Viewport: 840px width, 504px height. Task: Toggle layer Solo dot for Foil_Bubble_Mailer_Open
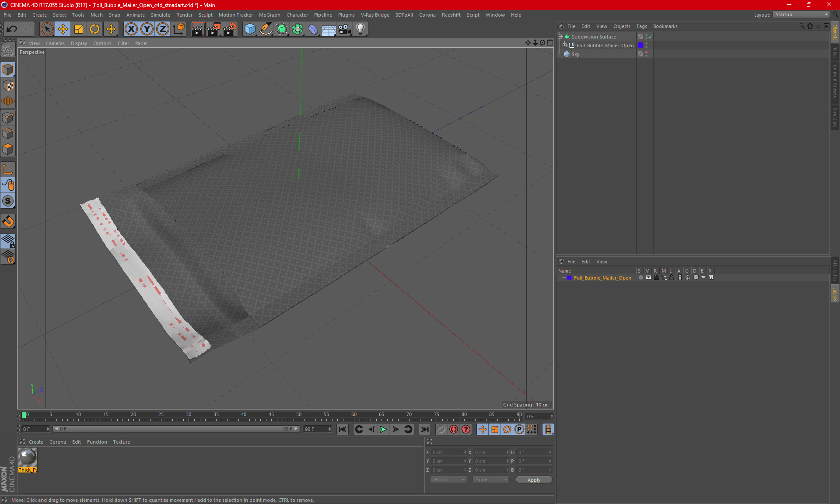(640, 278)
